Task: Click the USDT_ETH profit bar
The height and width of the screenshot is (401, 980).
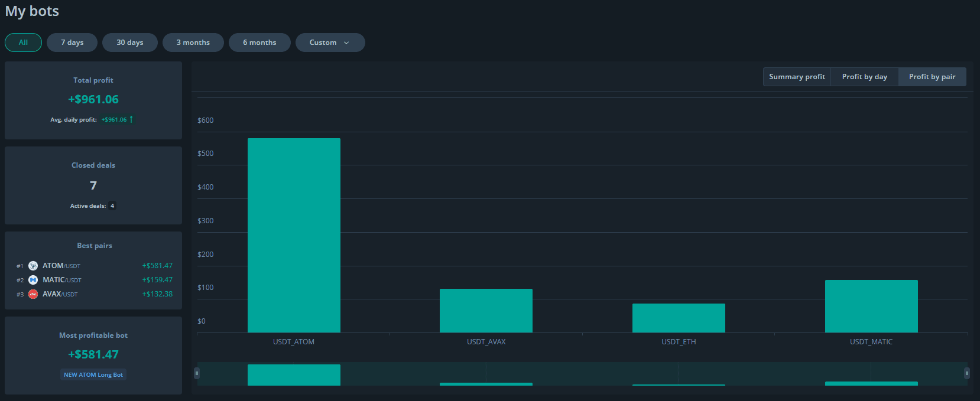Action: coord(679,318)
